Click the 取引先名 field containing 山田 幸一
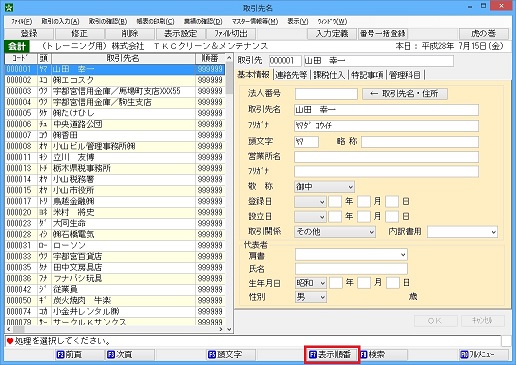Image resolution: width=516 pixels, height=365 pixels. tap(386, 110)
